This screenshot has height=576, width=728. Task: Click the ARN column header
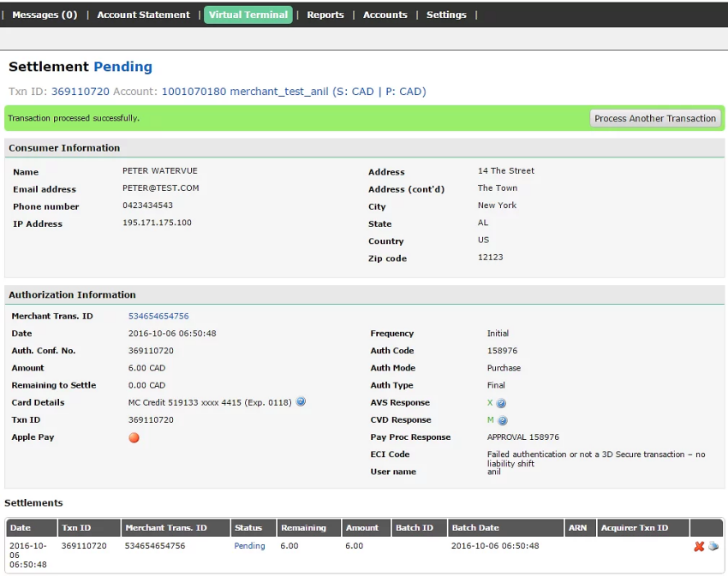581,528
